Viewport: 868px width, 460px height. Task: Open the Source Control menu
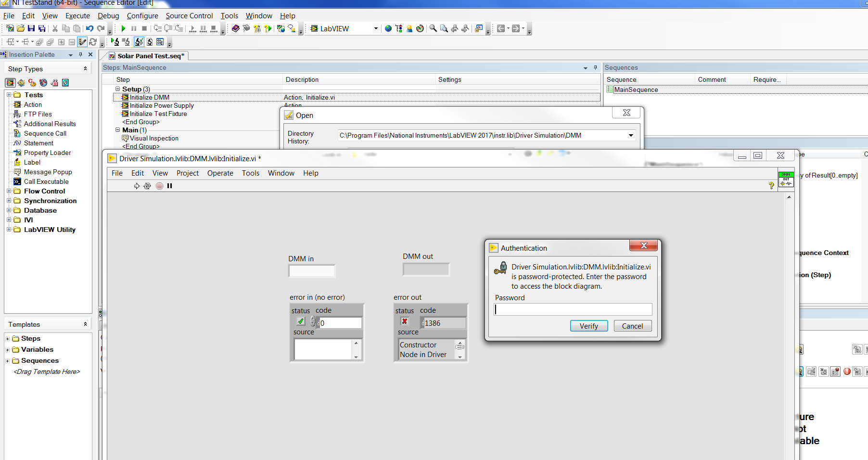click(x=189, y=16)
